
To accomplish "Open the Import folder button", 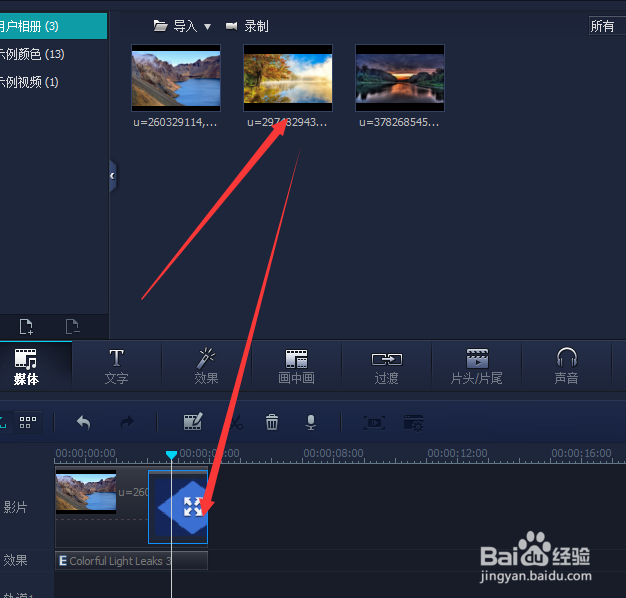I will pyautogui.click(x=175, y=26).
